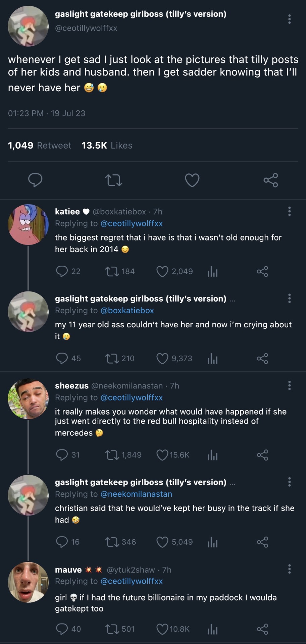Image resolution: width=306 pixels, height=644 pixels.
Task: Retweet the main tweet about tilly
Action: click(114, 180)
